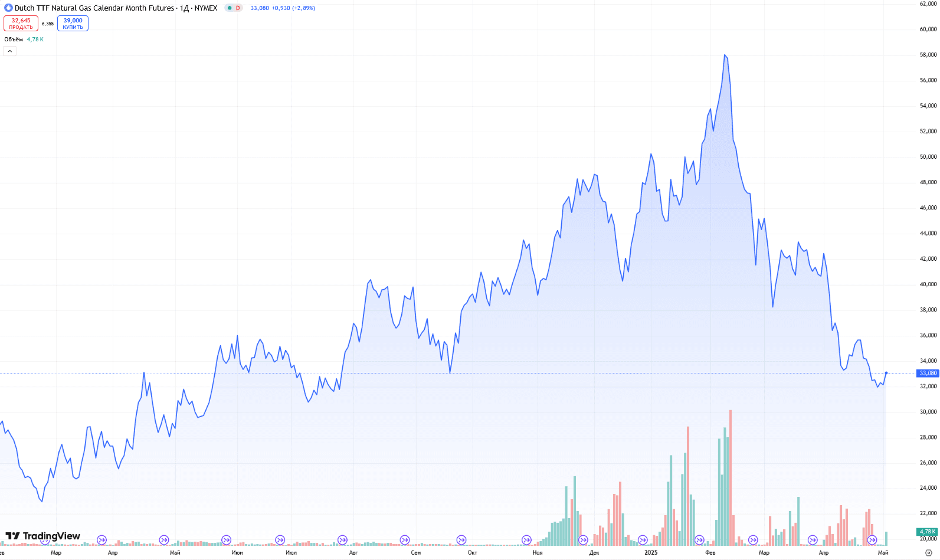
Task: Click the Купить 39,000 buy button
Action: pos(73,24)
